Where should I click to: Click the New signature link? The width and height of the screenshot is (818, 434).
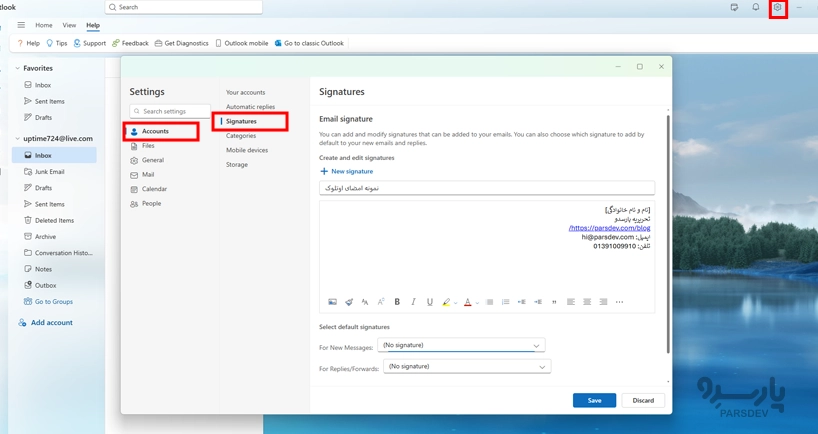click(x=346, y=171)
